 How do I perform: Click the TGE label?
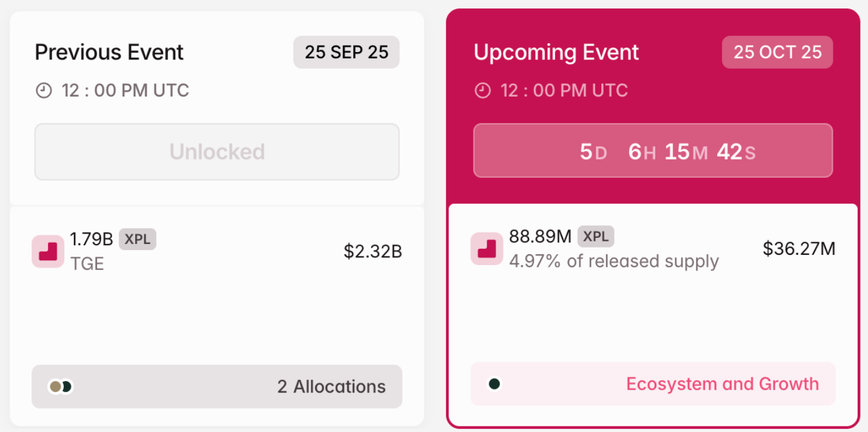(87, 264)
